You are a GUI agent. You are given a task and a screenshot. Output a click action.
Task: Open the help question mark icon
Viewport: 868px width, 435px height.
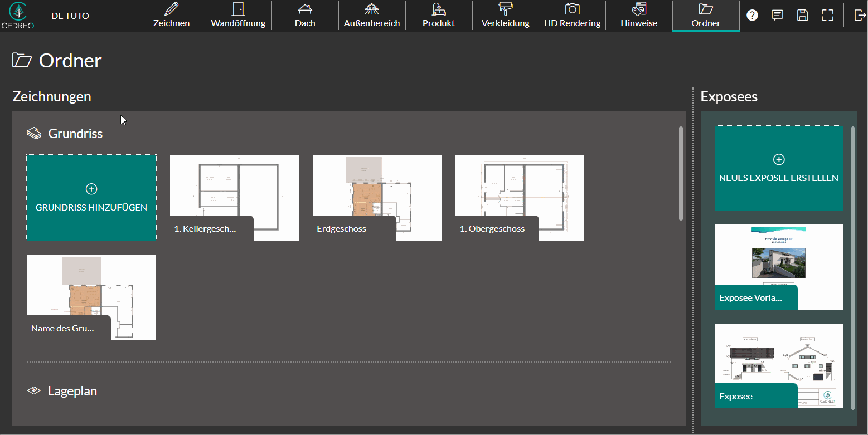pyautogui.click(x=752, y=15)
